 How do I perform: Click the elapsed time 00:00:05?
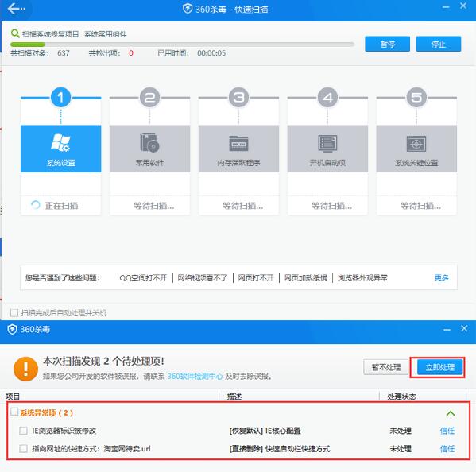coord(211,53)
